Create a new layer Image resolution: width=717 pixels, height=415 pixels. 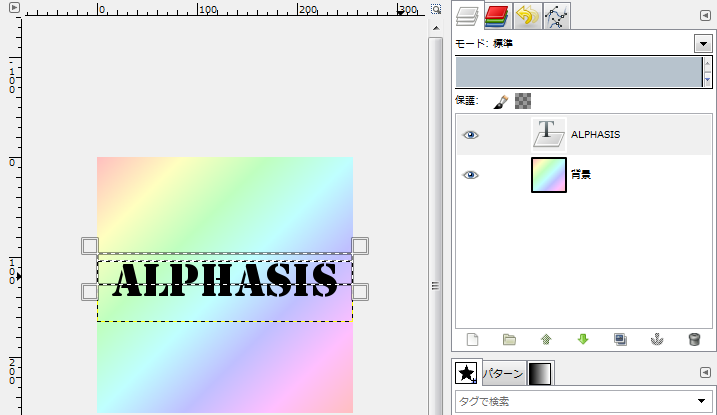pyautogui.click(x=472, y=340)
